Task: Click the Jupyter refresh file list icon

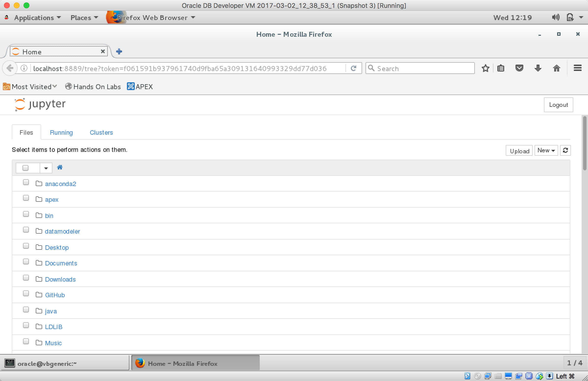Action: click(565, 150)
